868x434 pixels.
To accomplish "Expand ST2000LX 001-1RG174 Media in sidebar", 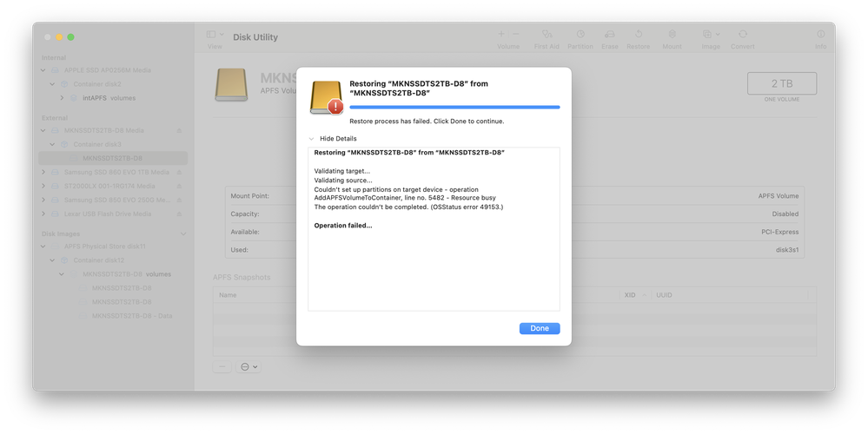I will (43, 186).
